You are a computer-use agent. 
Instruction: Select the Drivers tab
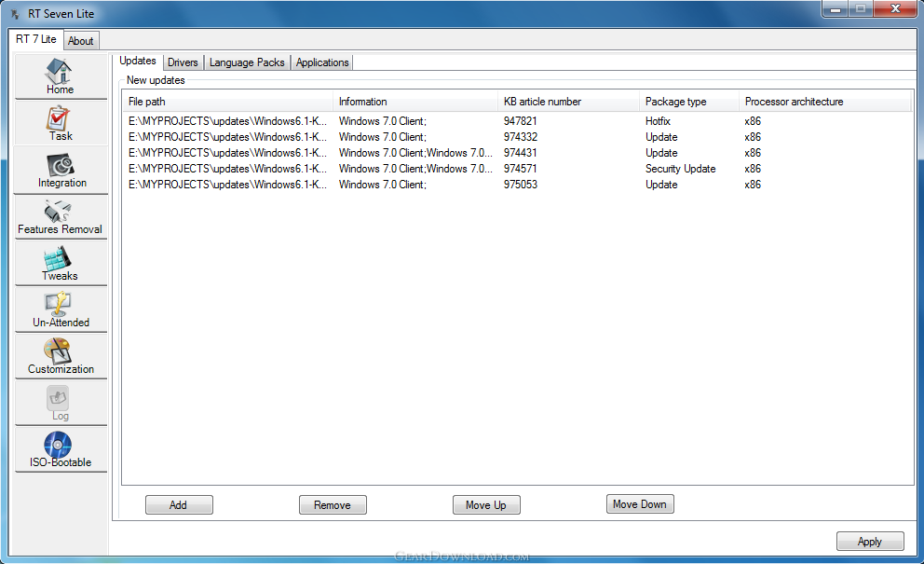tap(183, 62)
